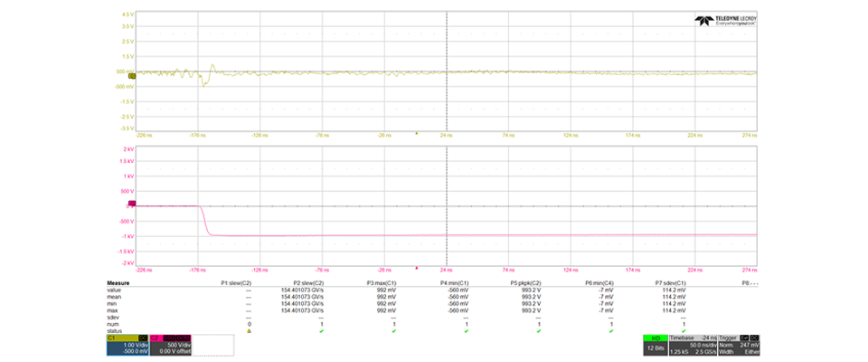
Task: Open the C2 channel descriptor box
Action: click(171, 344)
